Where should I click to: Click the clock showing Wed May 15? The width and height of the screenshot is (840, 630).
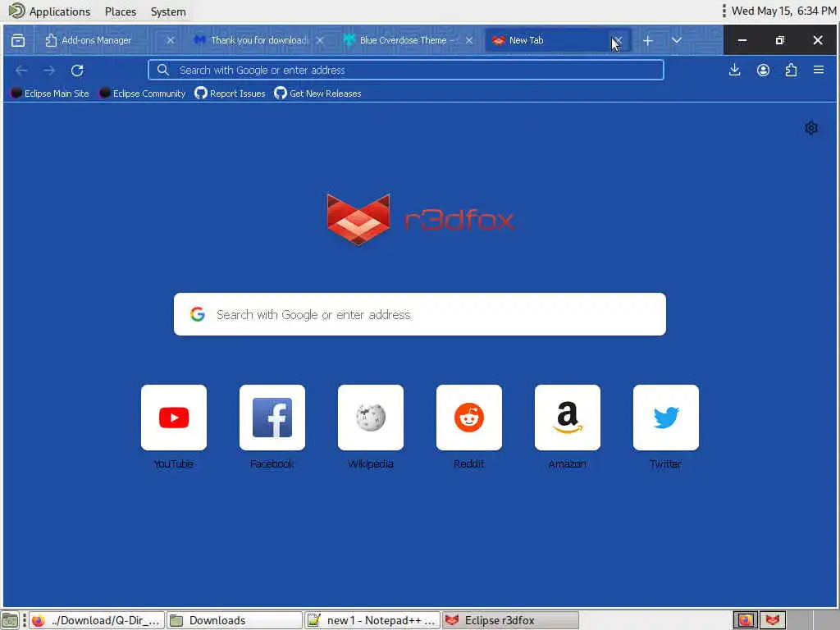(783, 11)
